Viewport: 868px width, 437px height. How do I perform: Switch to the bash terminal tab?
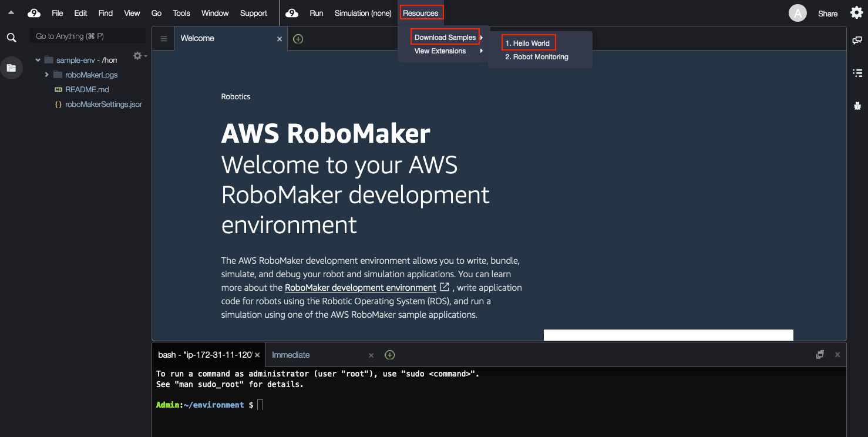pos(208,355)
